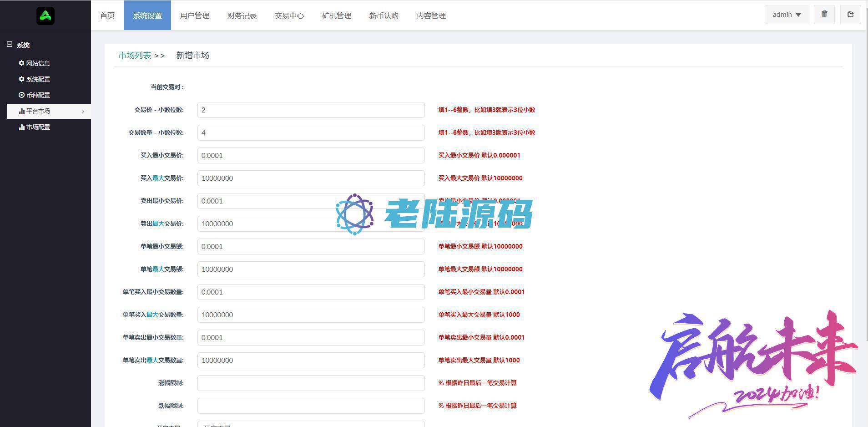Click the empty 跌幅限制 input field
The width and height of the screenshot is (868, 427).
311,406
